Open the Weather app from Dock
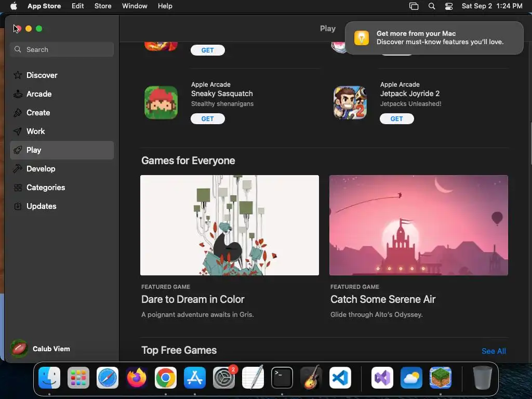The height and width of the screenshot is (399, 532). click(411, 378)
